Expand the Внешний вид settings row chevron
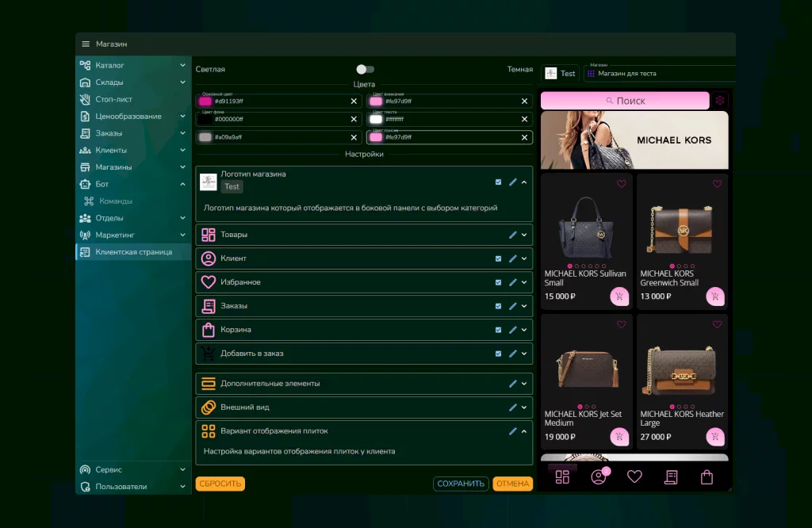 [524, 408]
